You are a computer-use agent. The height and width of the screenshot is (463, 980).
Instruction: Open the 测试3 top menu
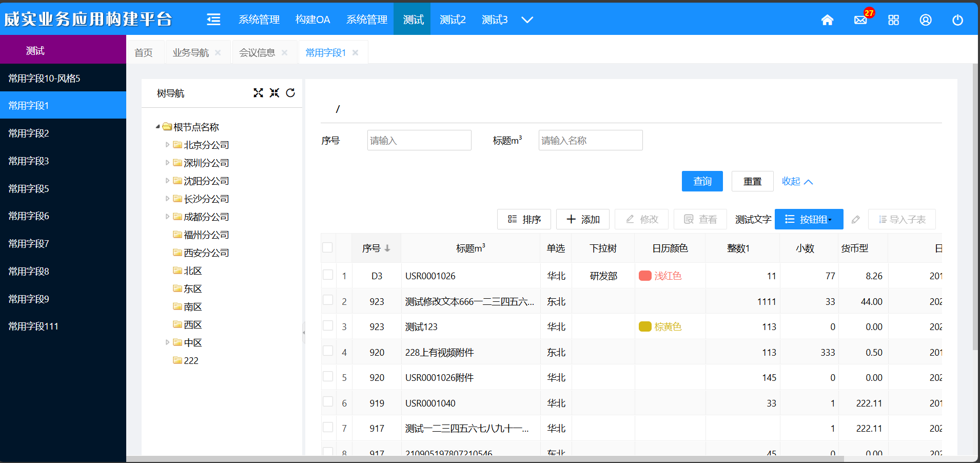tap(495, 20)
